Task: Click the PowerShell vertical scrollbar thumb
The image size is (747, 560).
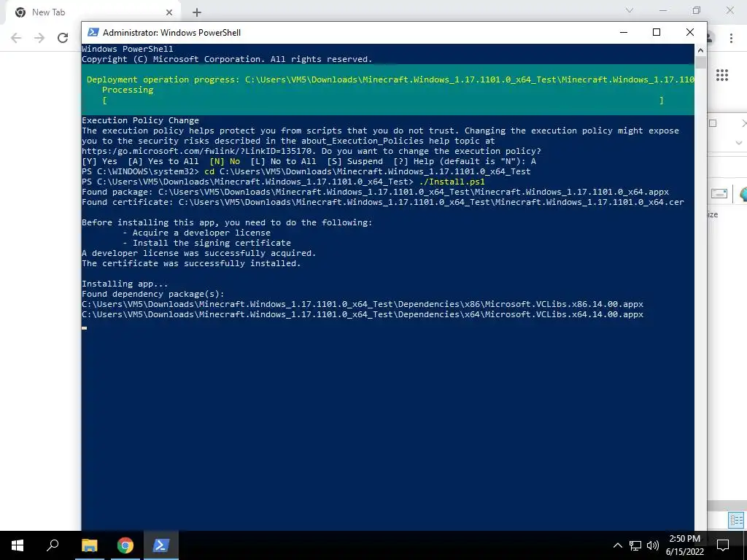Action: (700, 62)
